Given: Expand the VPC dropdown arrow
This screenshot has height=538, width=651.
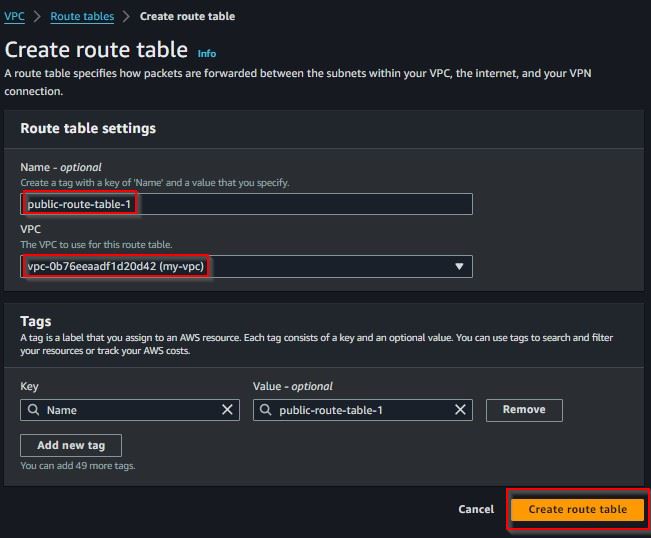Looking at the screenshot, I should point(459,266).
